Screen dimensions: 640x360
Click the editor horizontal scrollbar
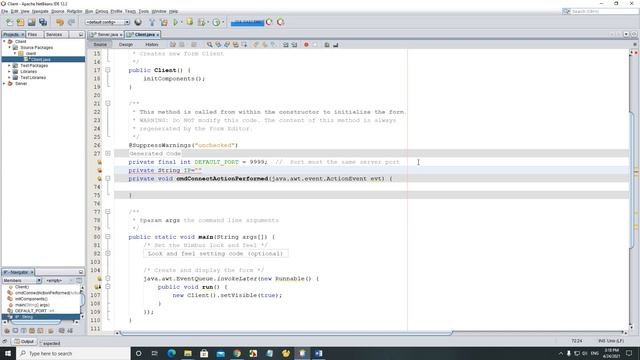tap(287, 333)
